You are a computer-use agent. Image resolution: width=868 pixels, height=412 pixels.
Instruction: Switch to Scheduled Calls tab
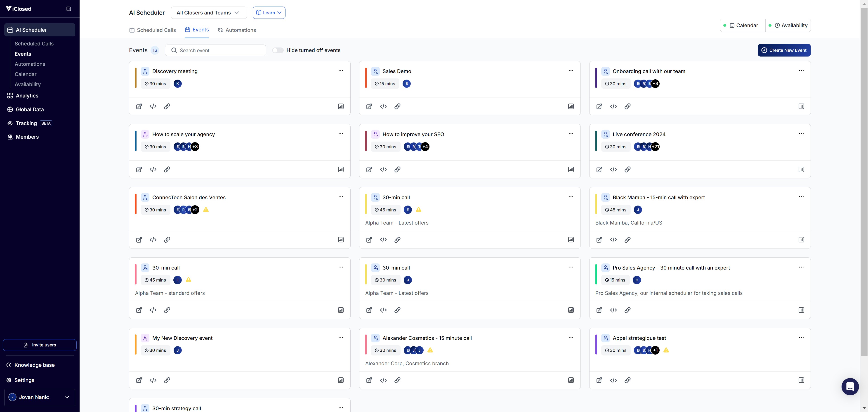coord(153,30)
